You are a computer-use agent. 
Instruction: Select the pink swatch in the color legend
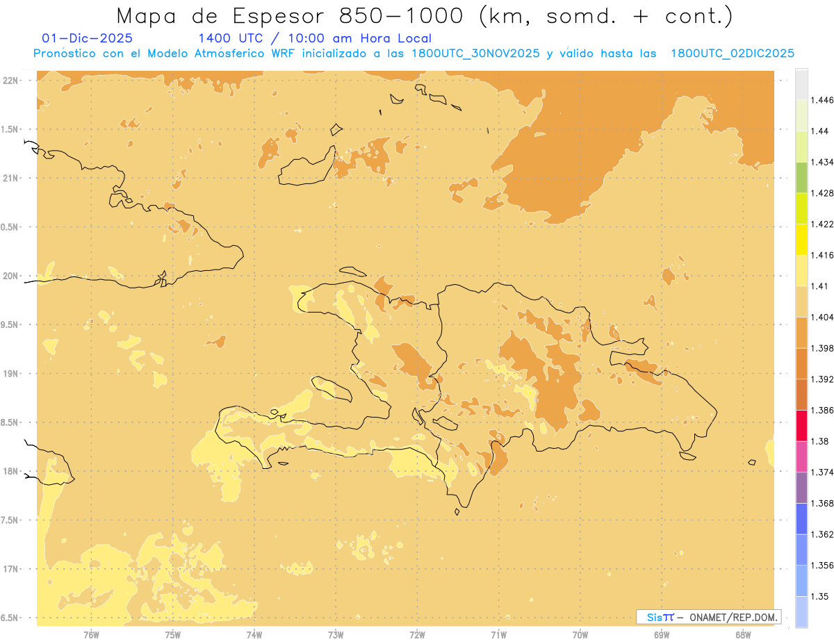[x=801, y=456]
